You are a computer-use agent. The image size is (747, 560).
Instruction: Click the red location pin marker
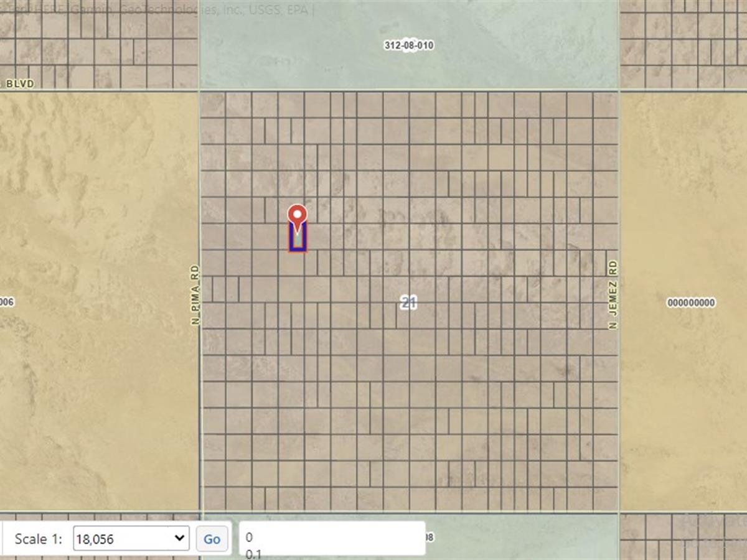point(298,217)
